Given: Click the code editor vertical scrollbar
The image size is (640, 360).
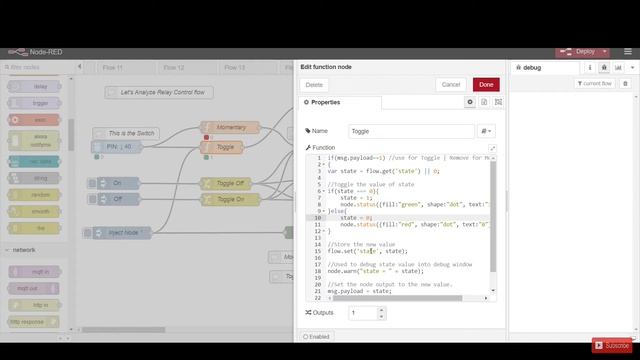Looking at the screenshot, I should [x=493, y=216].
